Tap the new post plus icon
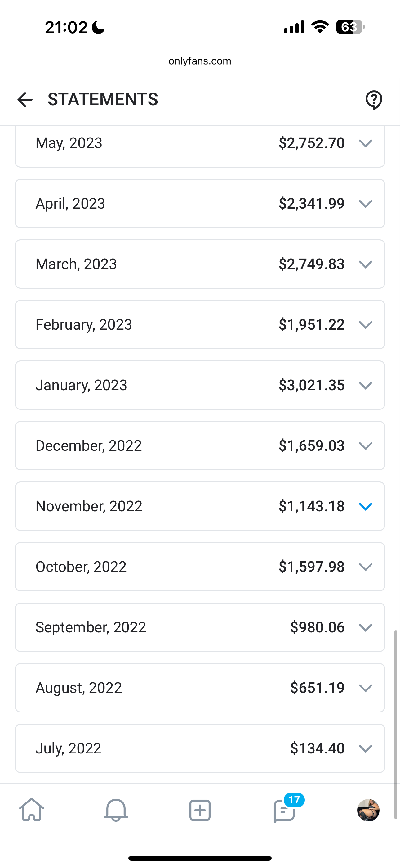The image size is (400, 868). [x=200, y=810]
